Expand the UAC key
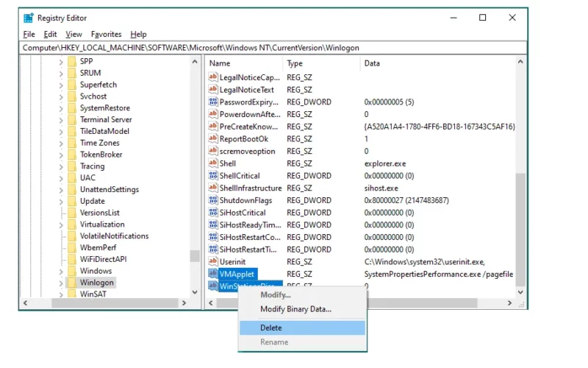This screenshot has width=588, height=368. (x=61, y=178)
